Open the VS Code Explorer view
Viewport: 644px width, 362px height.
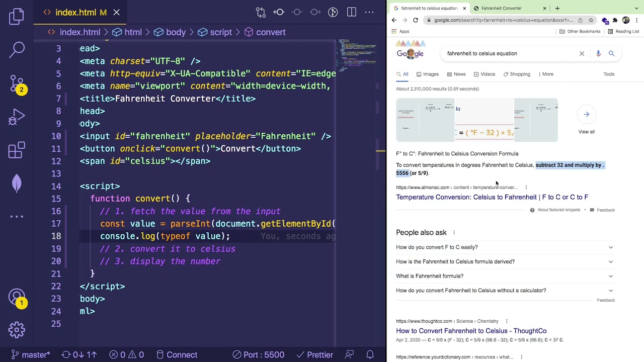coord(17,17)
